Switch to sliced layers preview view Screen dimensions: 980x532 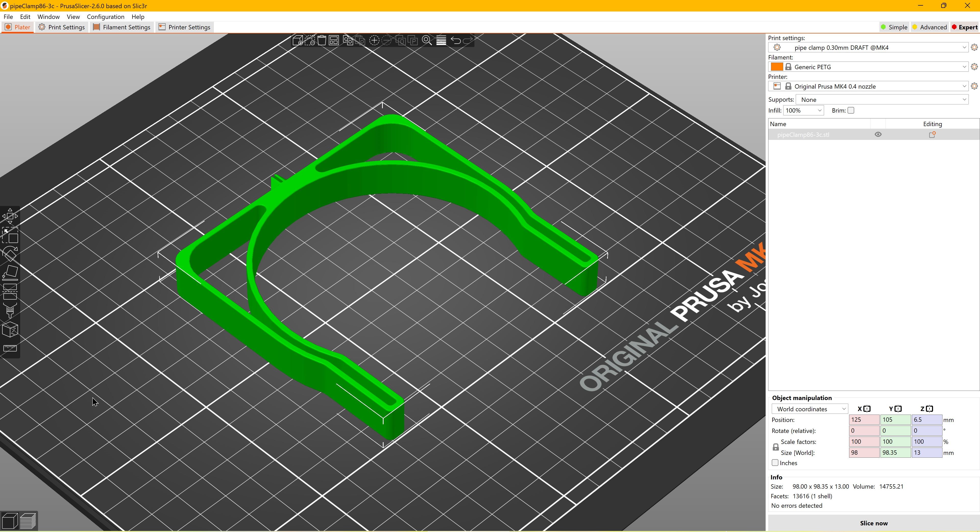tap(28, 521)
